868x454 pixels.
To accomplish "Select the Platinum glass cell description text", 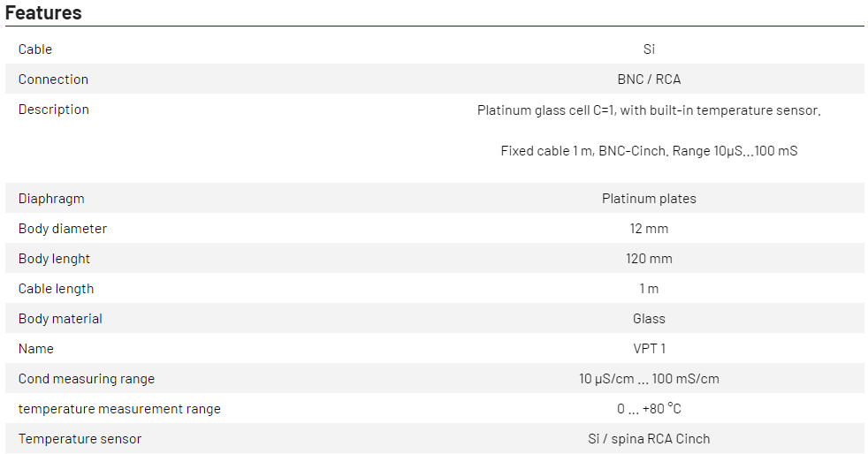I will pyautogui.click(x=649, y=110).
